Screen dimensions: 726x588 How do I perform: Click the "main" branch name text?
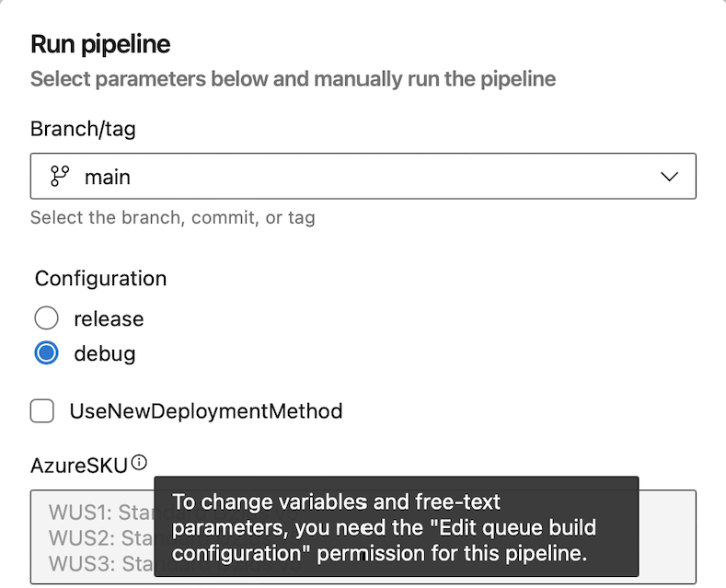pos(108,177)
